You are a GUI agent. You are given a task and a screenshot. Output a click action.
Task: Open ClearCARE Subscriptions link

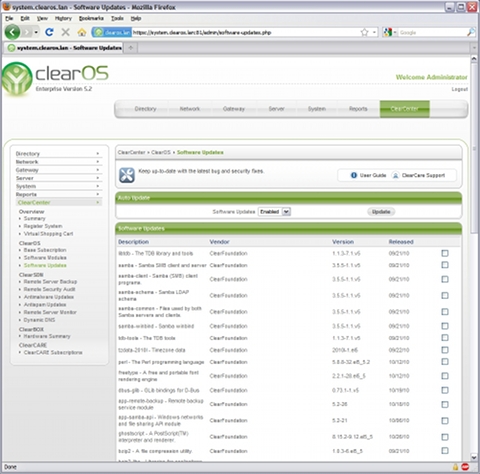[x=53, y=353]
